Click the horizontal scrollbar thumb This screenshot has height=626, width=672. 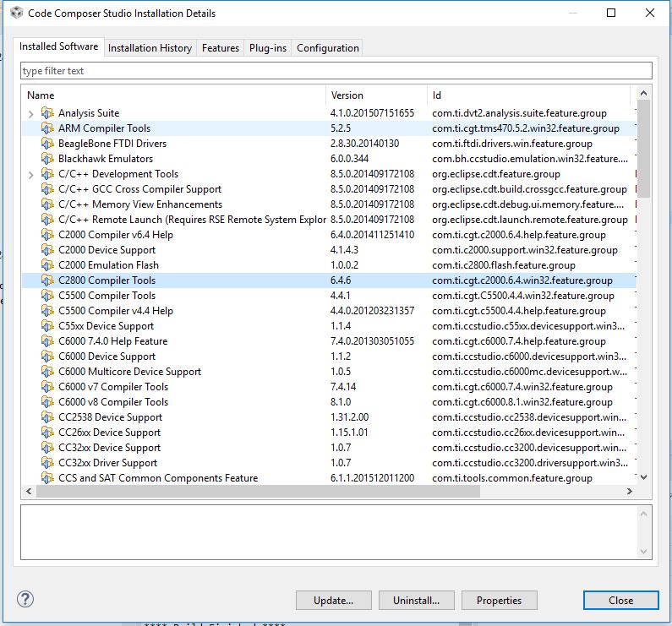(258, 491)
